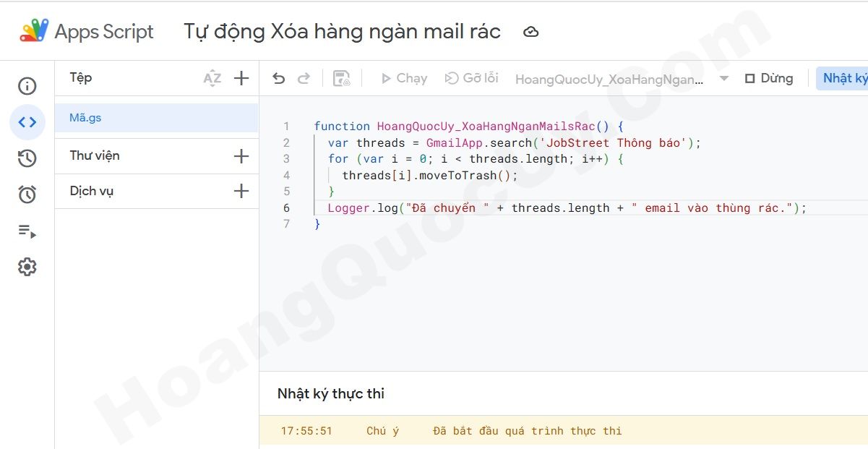
Task: Click the Tệp section header
Action: click(81, 77)
